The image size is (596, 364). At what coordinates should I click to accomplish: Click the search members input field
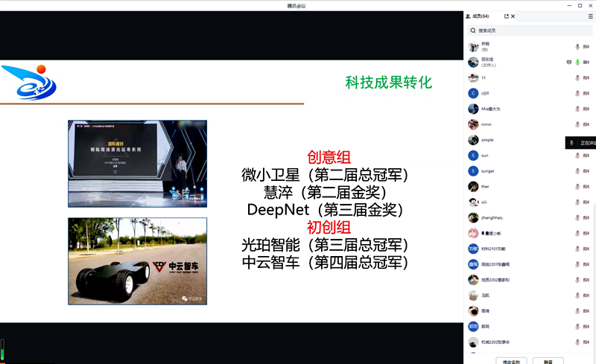tap(530, 31)
